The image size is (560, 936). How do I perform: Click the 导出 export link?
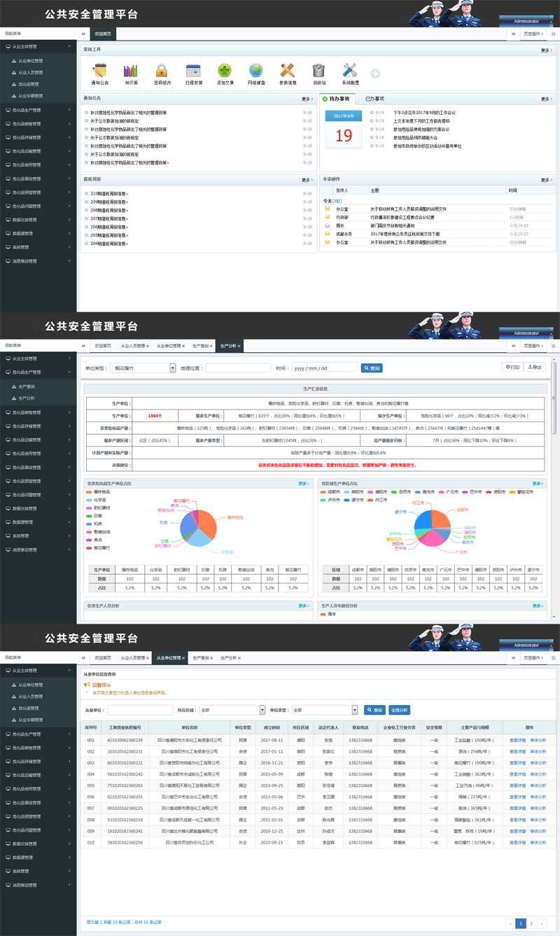(x=536, y=365)
